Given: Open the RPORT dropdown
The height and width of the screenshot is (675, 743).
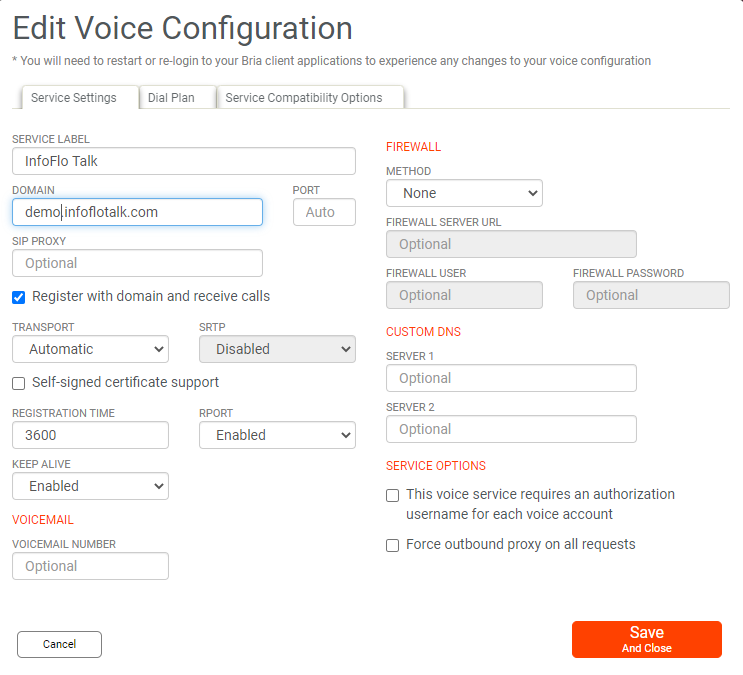Looking at the screenshot, I should tap(277, 435).
